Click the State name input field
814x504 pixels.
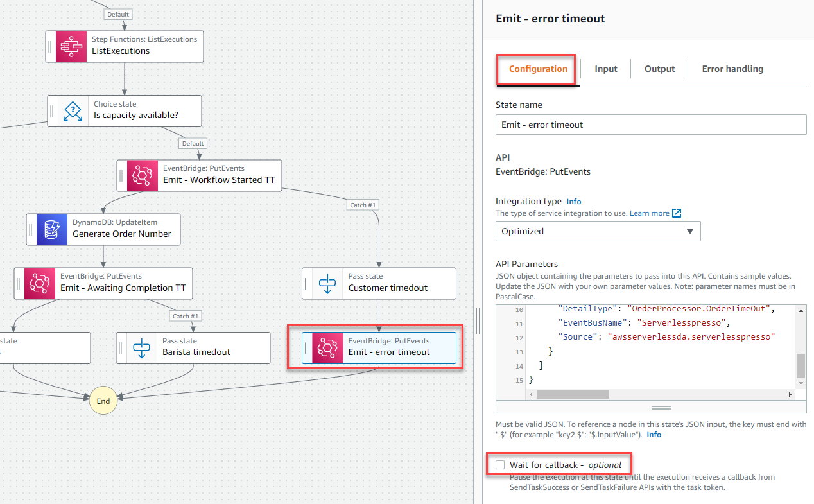click(651, 125)
